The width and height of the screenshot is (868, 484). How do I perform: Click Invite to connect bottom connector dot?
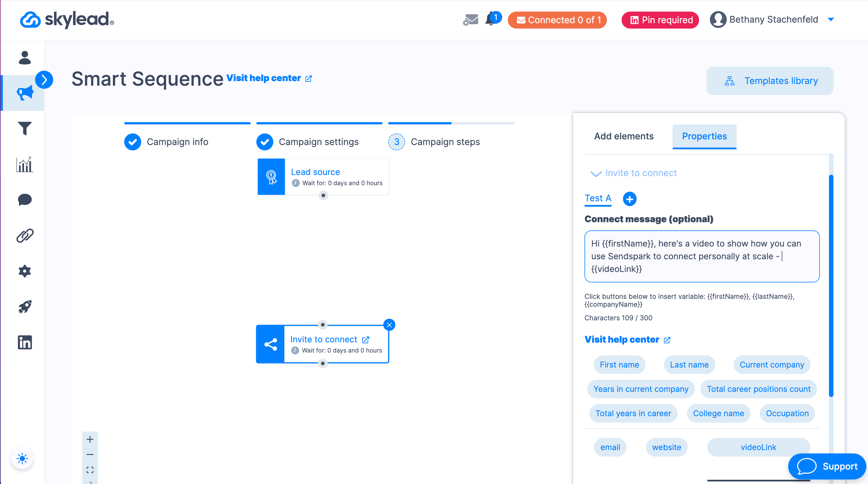[x=323, y=363]
